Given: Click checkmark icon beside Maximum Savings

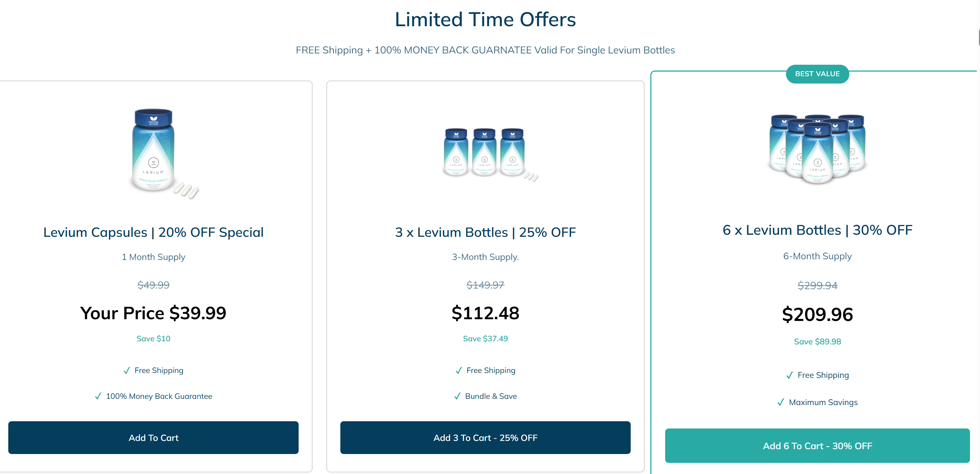Looking at the screenshot, I should click(781, 402).
